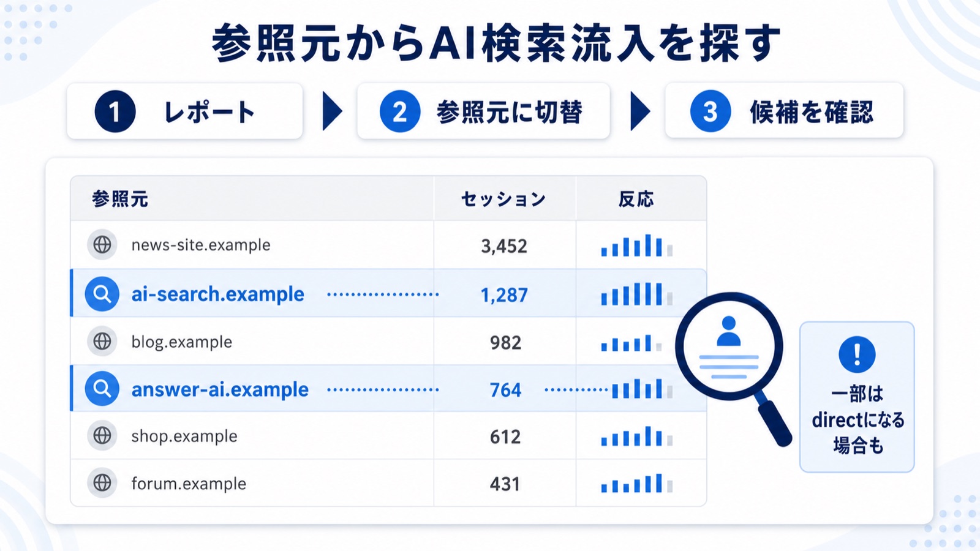The height and width of the screenshot is (551, 980).
Task: Select step 3 候補を確認
Action: 785,111
